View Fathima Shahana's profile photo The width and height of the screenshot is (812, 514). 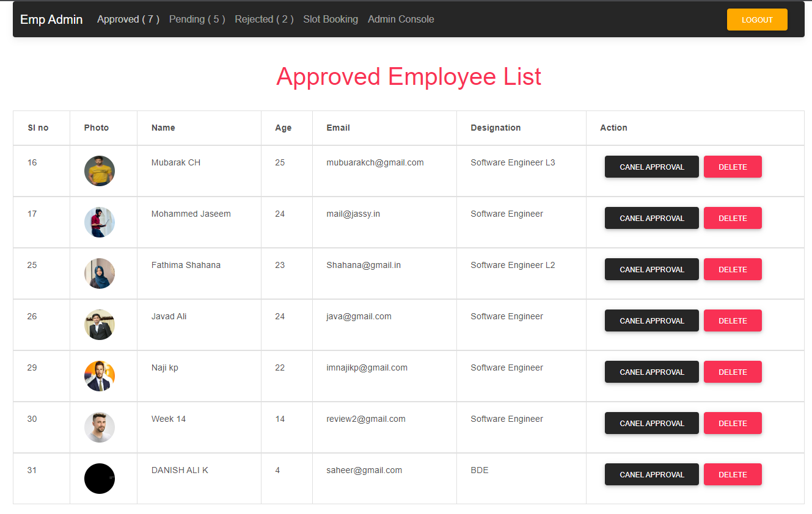click(x=99, y=273)
